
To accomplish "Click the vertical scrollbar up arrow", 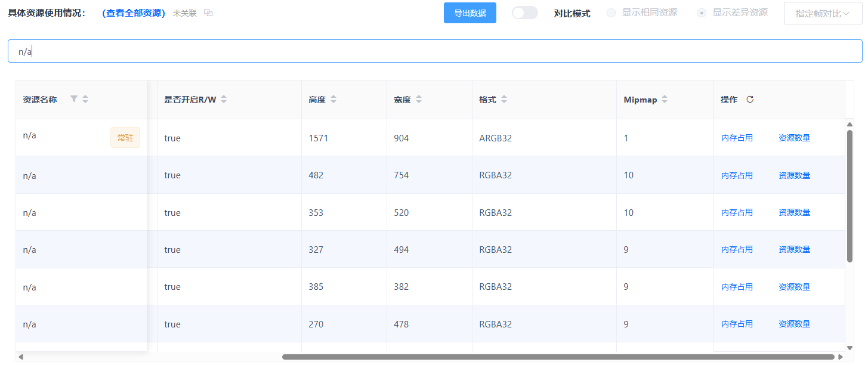I will [850, 124].
